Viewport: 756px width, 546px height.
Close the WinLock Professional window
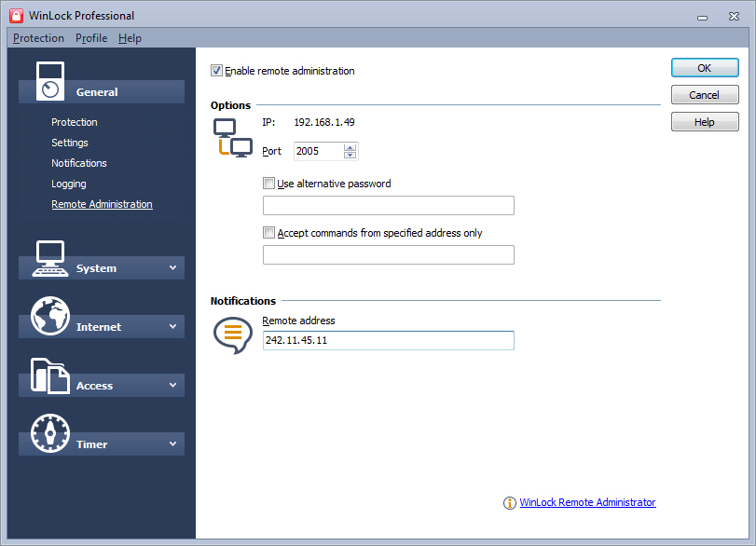click(734, 17)
